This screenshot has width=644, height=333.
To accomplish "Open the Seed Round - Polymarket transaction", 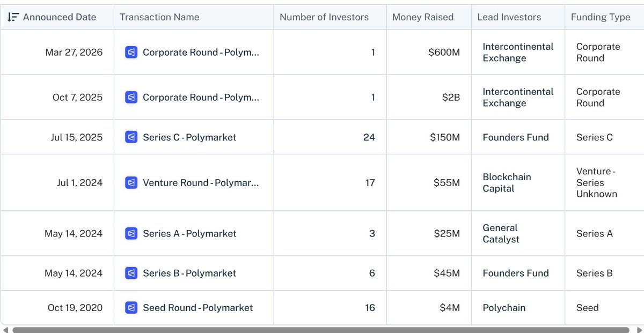I will click(197, 308).
